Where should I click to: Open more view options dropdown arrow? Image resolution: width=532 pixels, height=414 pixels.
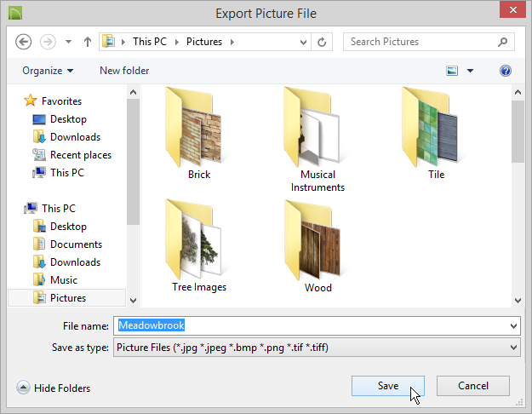click(470, 71)
